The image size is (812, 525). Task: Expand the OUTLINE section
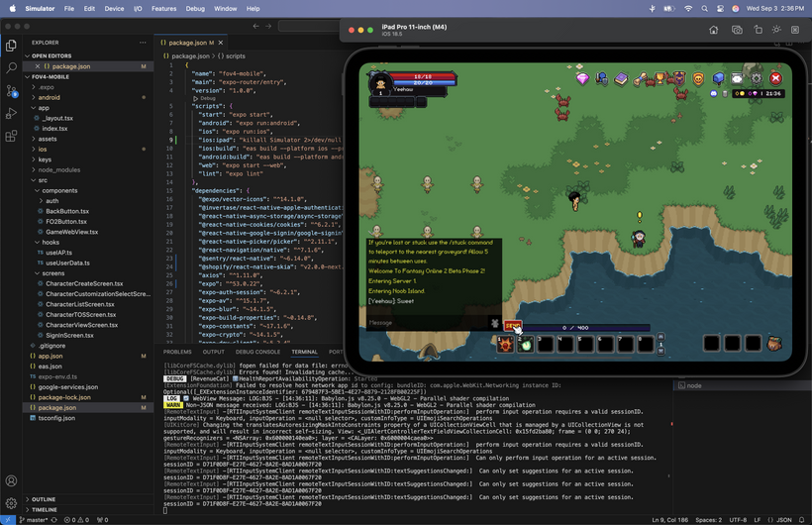[44, 499]
